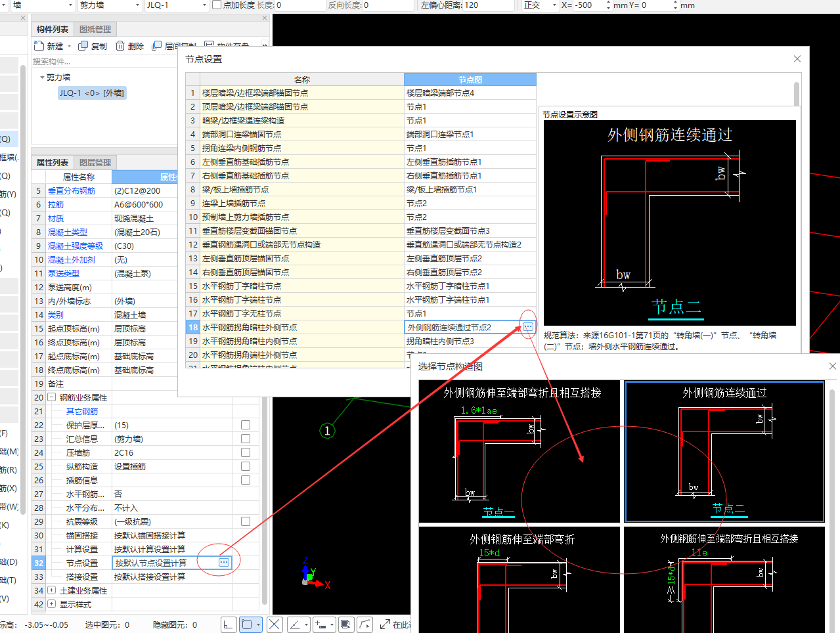Tick the checkbox in 压墙筋 row

246,452
